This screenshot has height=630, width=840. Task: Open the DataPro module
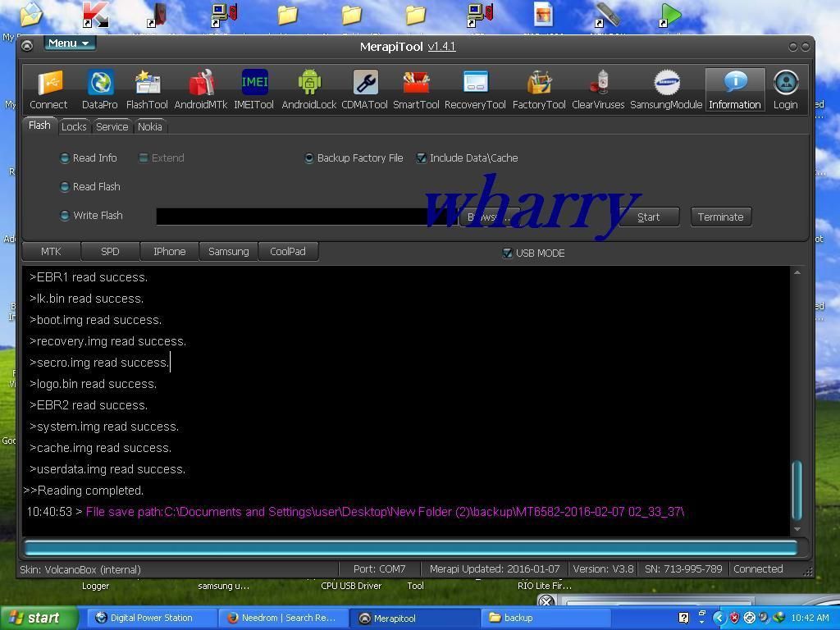pyautogui.click(x=99, y=89)
